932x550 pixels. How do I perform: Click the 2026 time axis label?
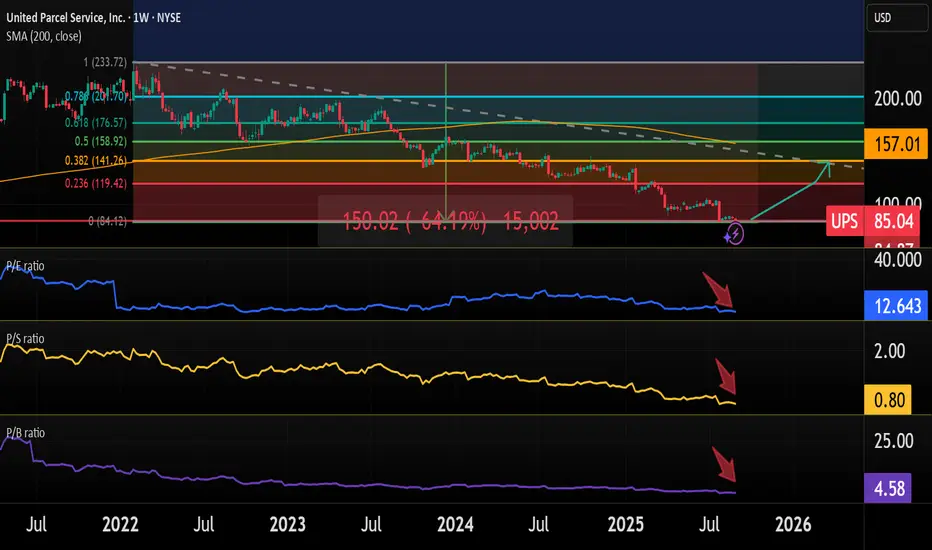click(793, 524)
